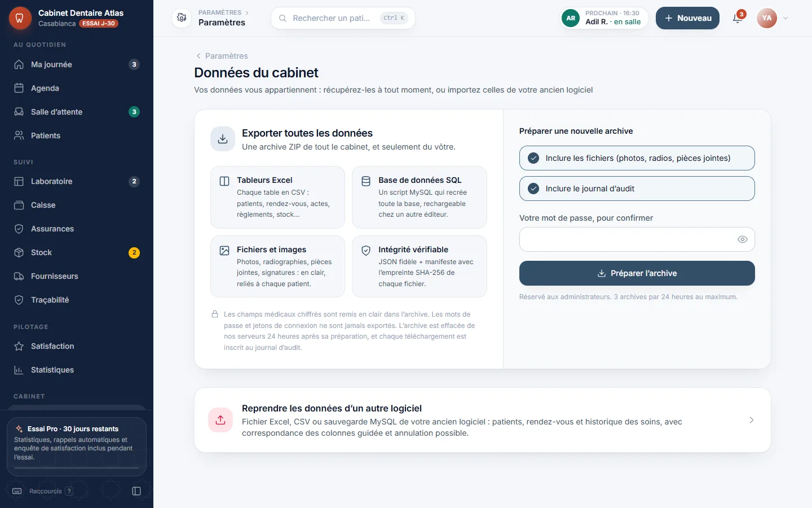Open the Agenda section
The image size is (812, 508).
(77, 88)
